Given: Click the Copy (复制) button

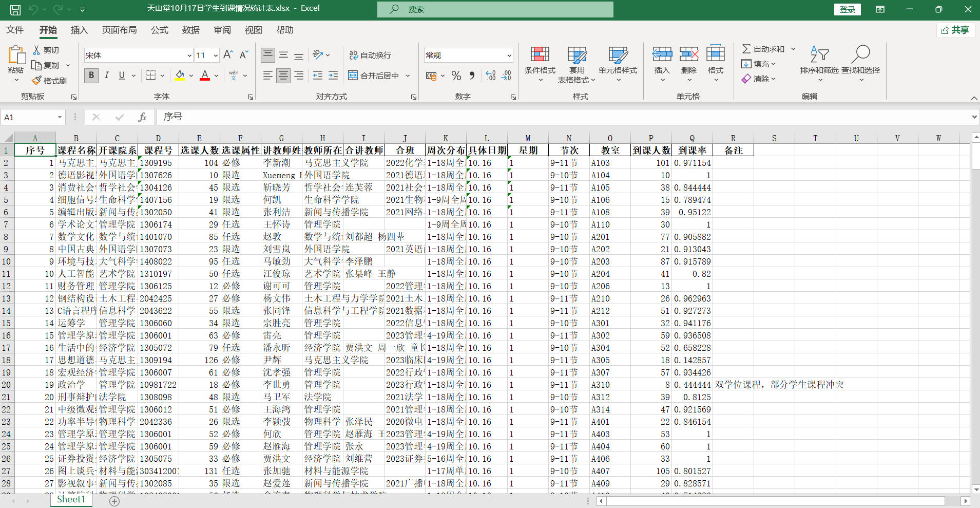Looking at the screenshot, I should [46, 65].
